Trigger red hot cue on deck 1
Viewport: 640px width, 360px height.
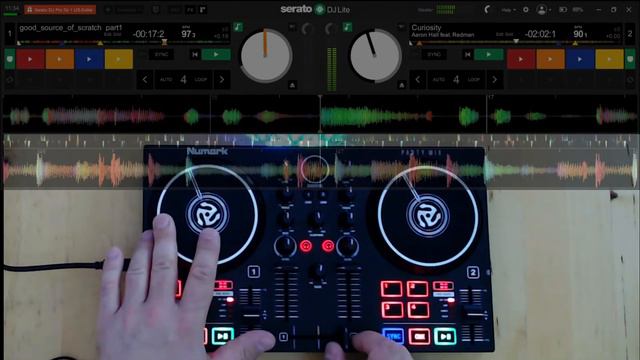click(x=30, y=59)
